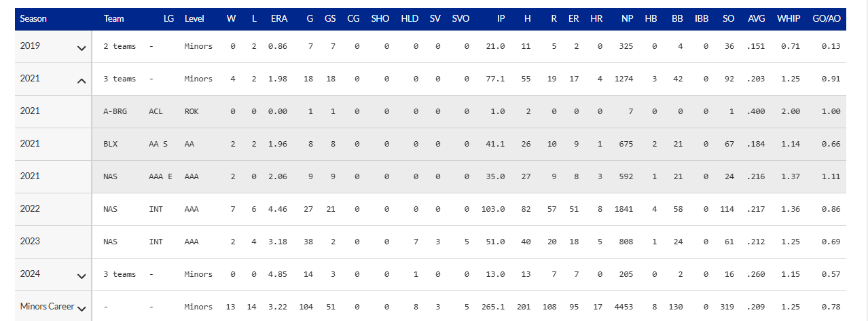The image size is (868, 321).
Task: Click A-BRG team cell in 2021 row
Action: pos(115,111)
